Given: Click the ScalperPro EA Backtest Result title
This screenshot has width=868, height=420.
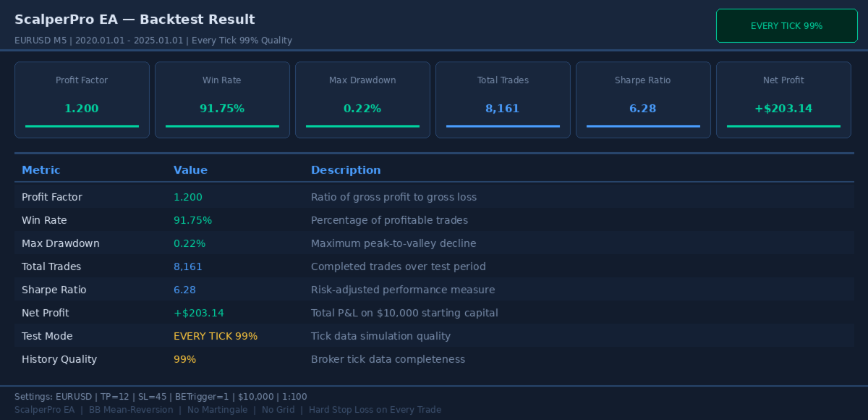Looking at the screenshot, I should point(135,20).
